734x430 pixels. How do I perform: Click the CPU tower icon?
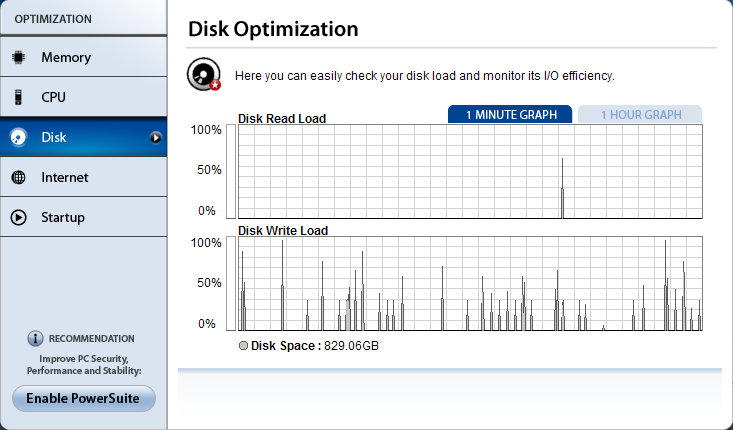18,97
